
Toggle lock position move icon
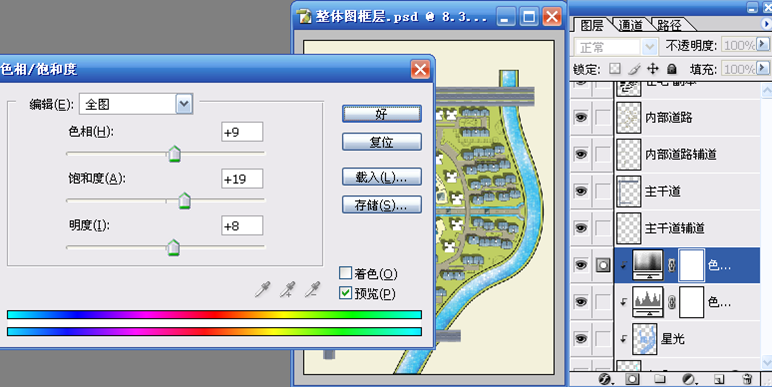[x=653, y=68]
